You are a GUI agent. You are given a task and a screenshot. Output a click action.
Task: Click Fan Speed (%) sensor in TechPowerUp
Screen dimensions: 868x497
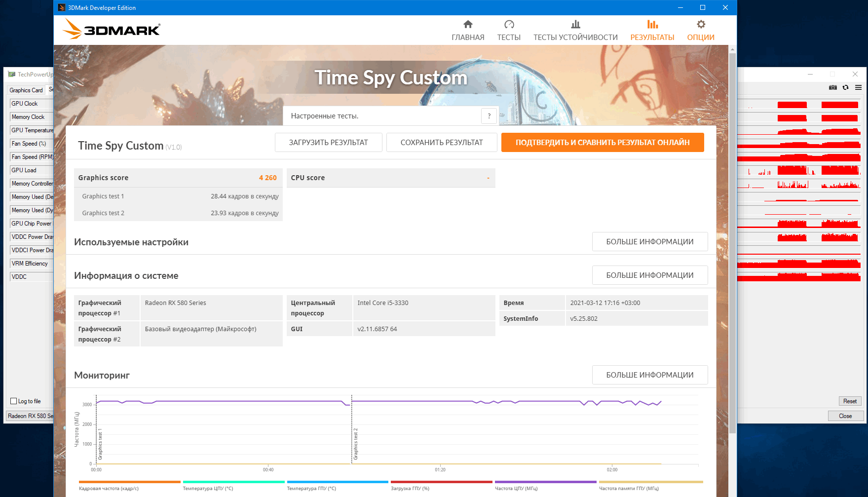pos(32,144)
